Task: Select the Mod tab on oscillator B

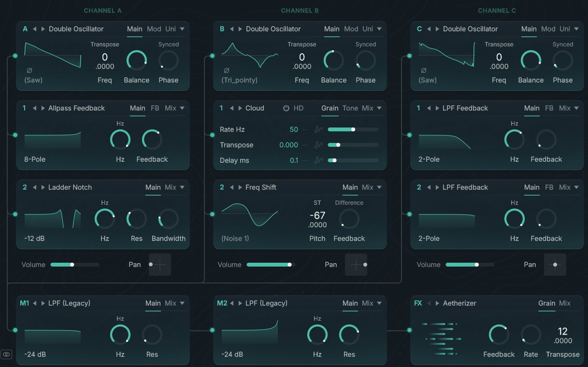Action: [x=351, y=29]
